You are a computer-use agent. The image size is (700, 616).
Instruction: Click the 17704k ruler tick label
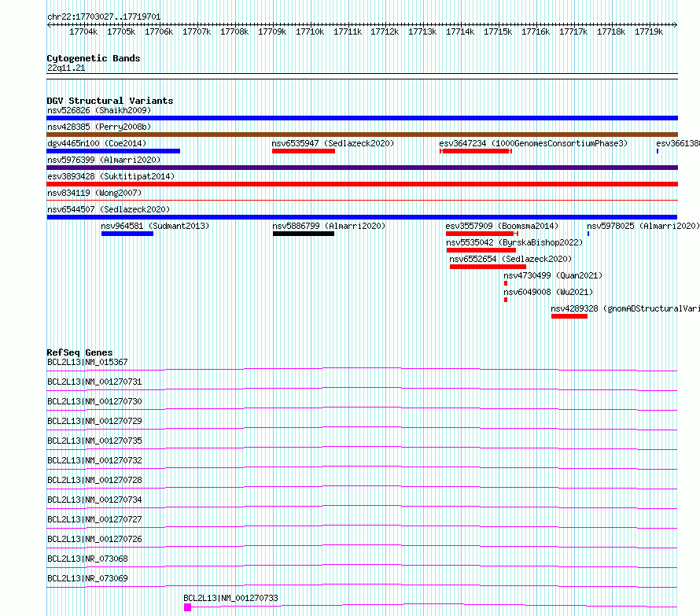(83, 31)
